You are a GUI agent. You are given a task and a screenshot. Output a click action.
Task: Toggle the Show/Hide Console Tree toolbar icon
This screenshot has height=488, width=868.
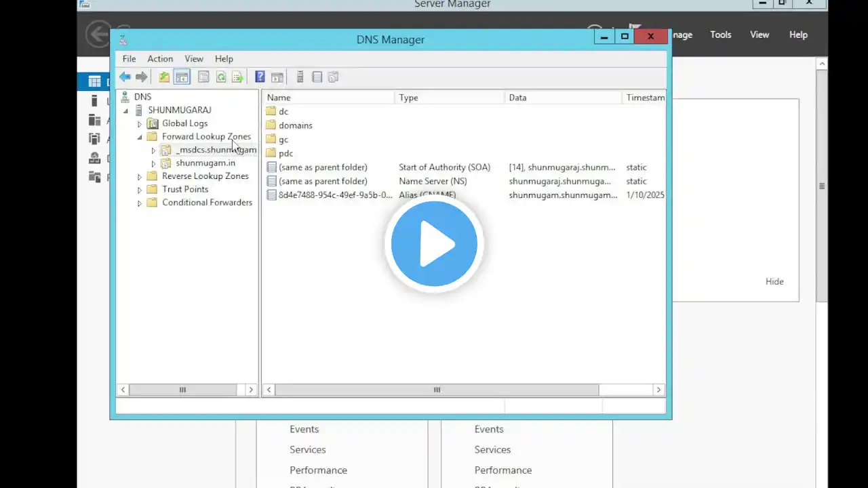point(182,77)
